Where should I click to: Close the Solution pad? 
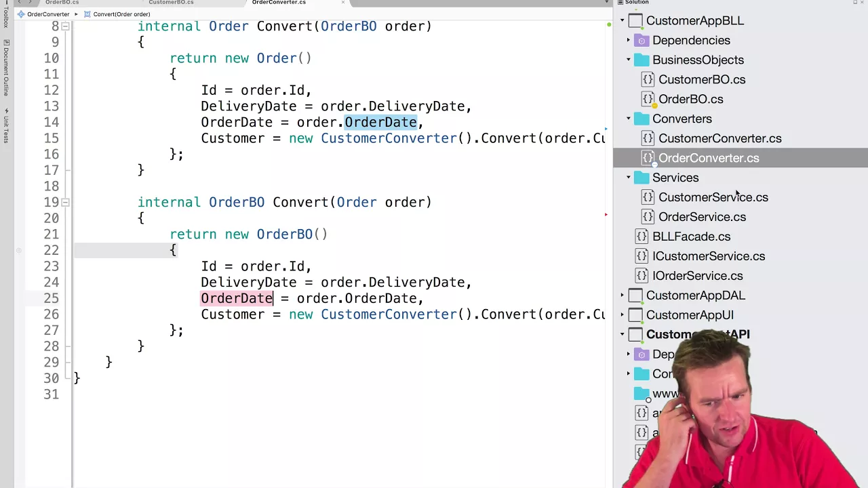click(863, 3)
